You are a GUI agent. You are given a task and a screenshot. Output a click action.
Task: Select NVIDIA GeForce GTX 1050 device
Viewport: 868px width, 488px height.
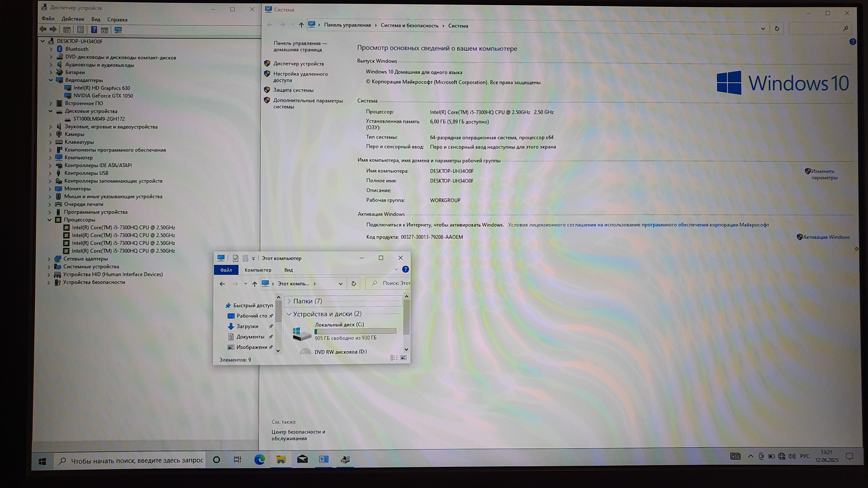(103, 96)
